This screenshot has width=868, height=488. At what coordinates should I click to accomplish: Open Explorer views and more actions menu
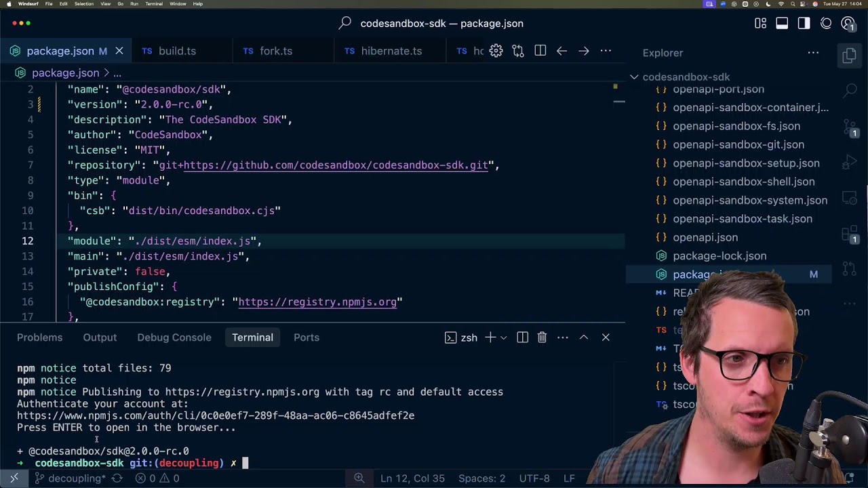(x=813, y=53)
